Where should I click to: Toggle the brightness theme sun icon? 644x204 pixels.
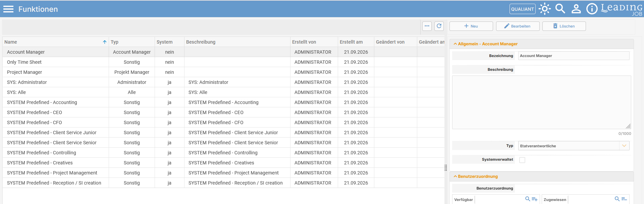(545, 9)
